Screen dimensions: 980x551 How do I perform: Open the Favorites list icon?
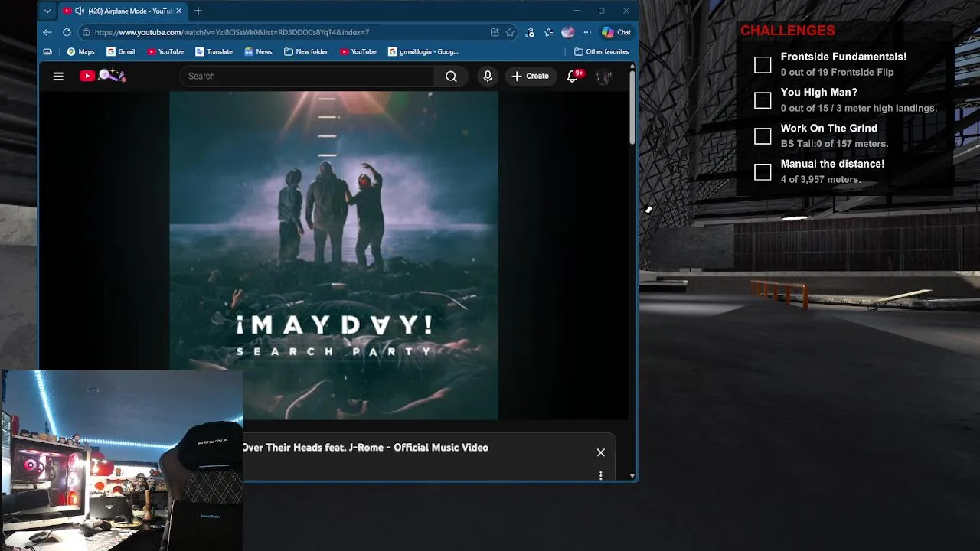click(549, 32)
